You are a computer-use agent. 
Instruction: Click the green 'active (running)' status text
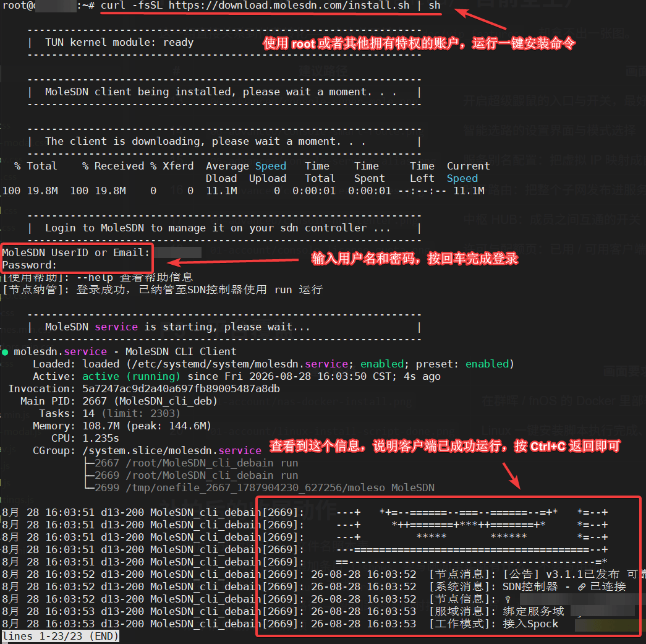(x=131, y=376)
